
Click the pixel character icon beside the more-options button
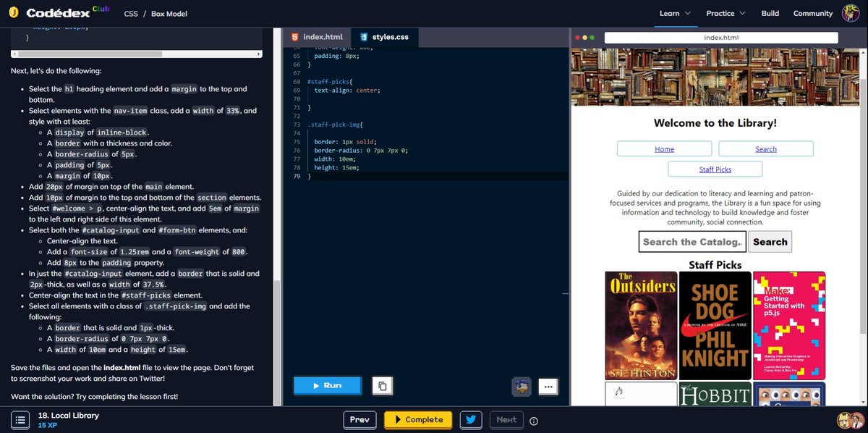point(521,386)
